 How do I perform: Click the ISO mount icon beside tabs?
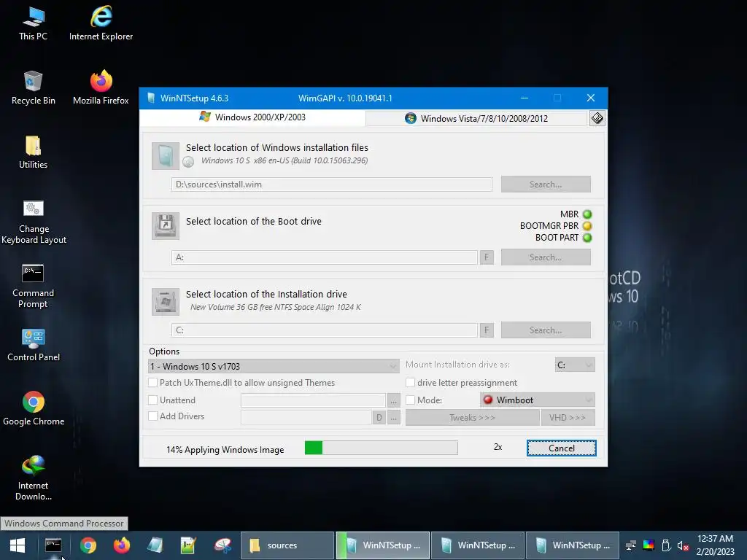597,118
